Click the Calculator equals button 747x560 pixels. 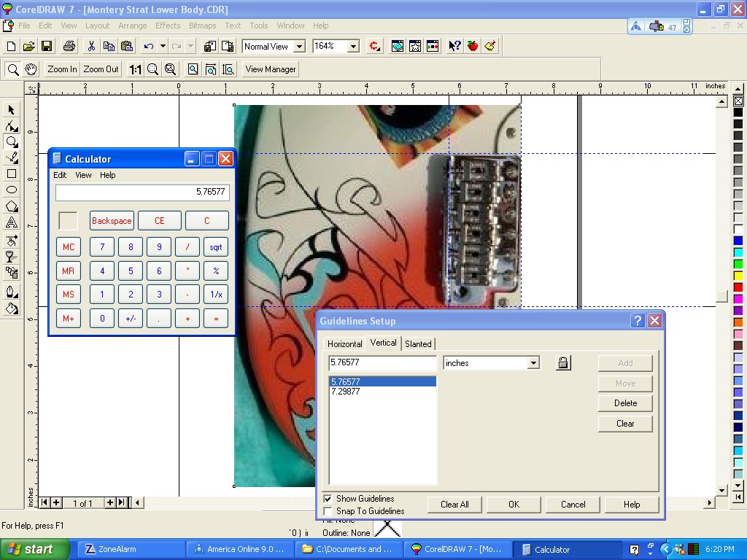[216, 319]
